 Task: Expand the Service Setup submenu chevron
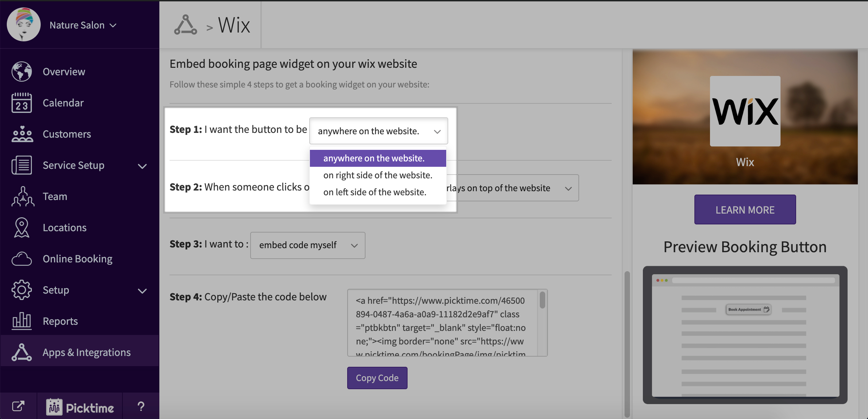pyautogui.click(x=142, y=166)
